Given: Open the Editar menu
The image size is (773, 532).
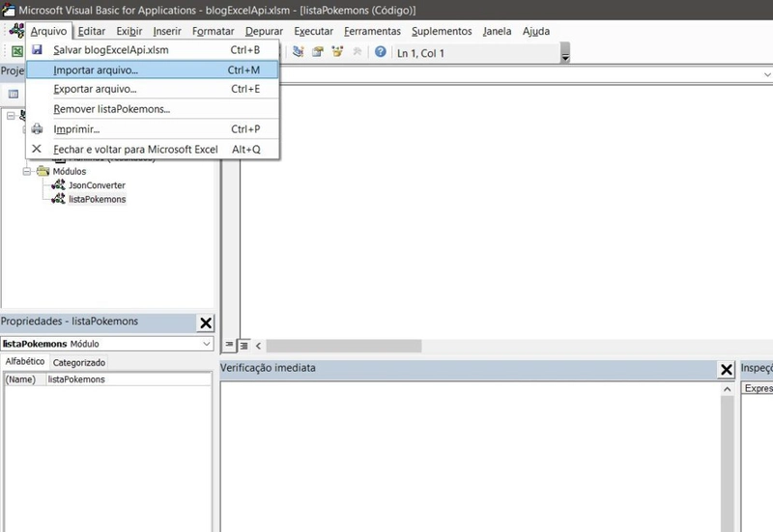Looking at the screenshot, I should coord(92,31).
